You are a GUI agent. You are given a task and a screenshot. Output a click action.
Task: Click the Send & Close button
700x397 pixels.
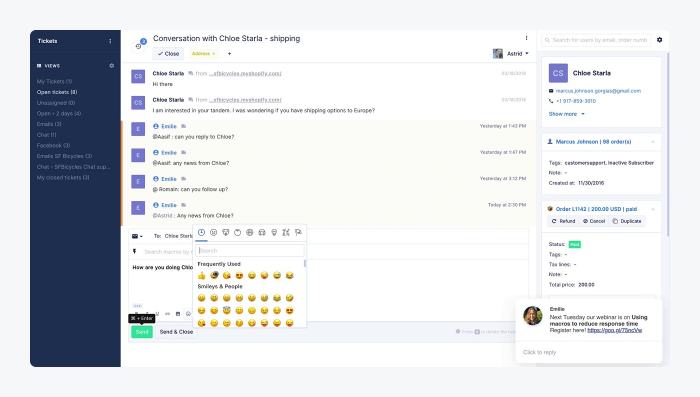(176, 332)
